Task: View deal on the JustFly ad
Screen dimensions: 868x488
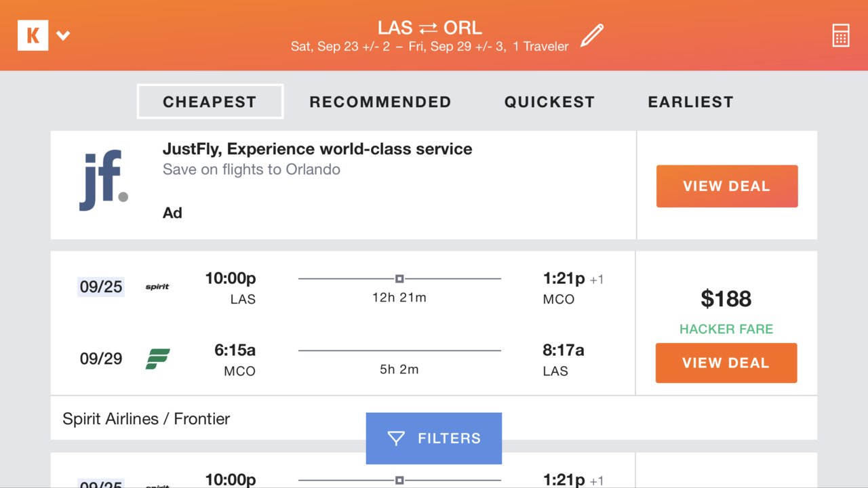Action: tap(727, 186)
